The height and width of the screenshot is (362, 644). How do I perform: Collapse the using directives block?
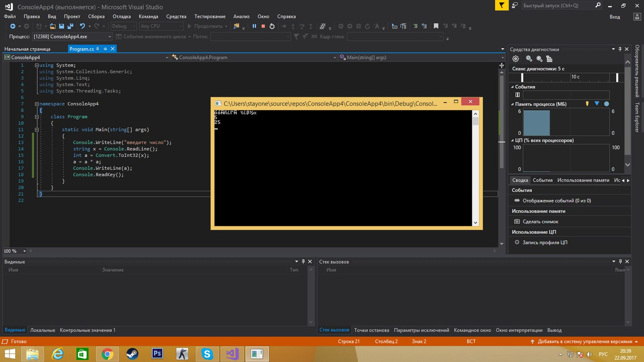(x=37, y=65)
